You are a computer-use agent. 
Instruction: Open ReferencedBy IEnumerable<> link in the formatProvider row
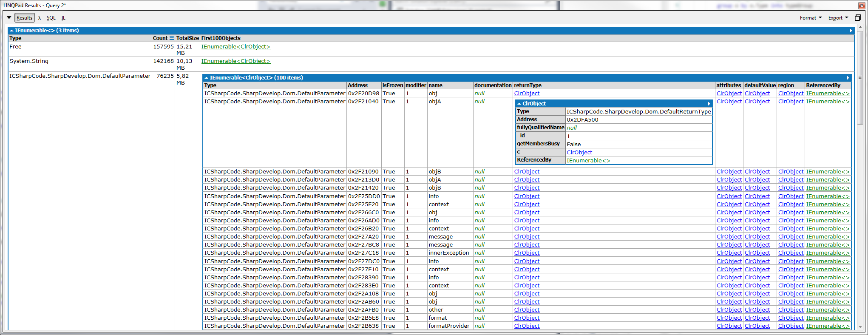click(828, 326)
